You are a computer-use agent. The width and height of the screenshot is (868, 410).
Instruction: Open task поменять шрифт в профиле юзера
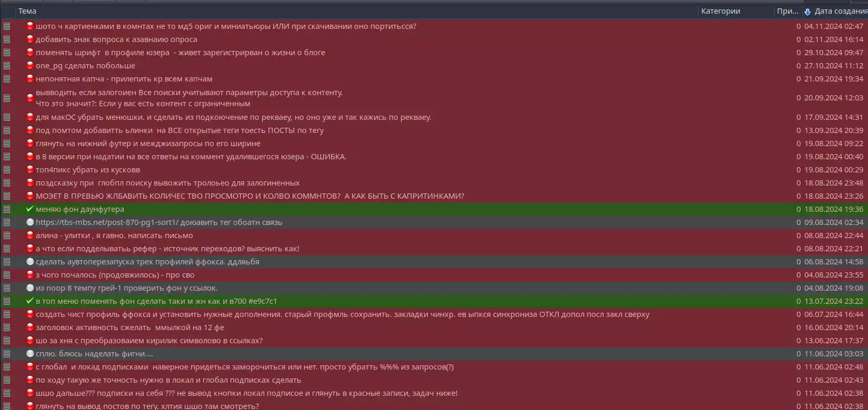click(180, 53)
